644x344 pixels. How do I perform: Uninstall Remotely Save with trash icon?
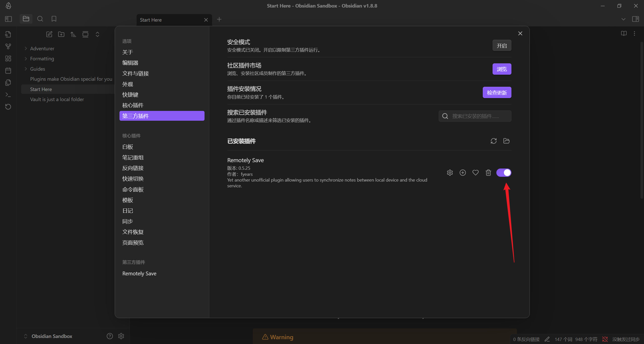(x=488, y=173)
